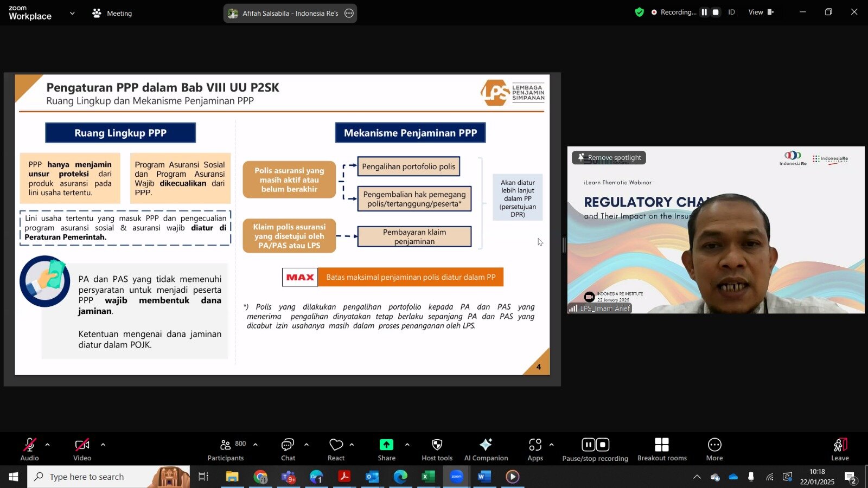Viewport: 868px width, 488px height.
Task: Launch the AI Companion
Action: (x=486, y=450)
